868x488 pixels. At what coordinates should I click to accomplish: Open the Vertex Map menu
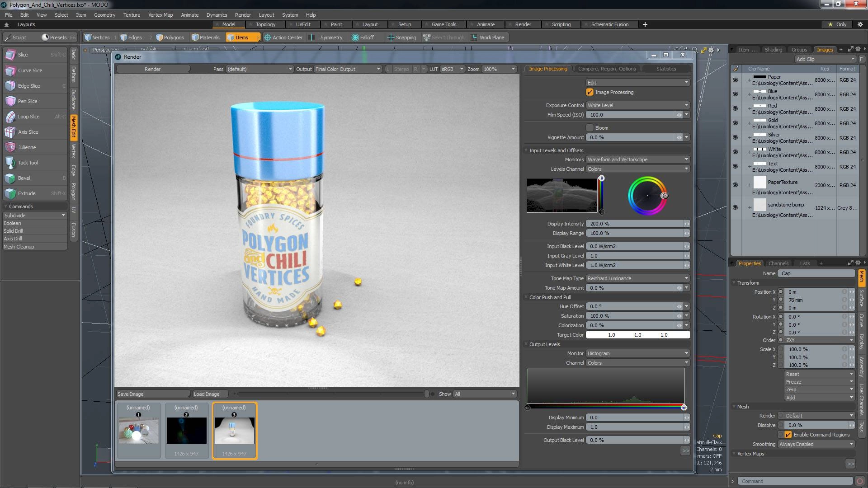[x=160, y=15]
